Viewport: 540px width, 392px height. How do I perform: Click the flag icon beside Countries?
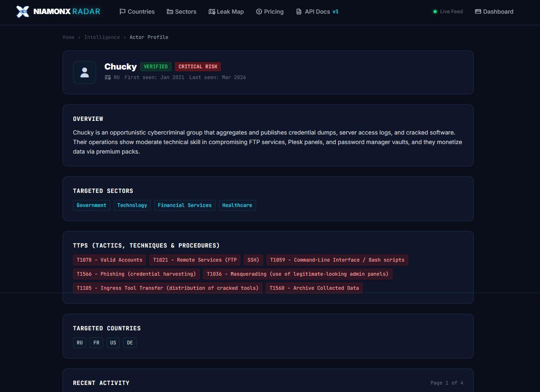[x=122, y=12]
